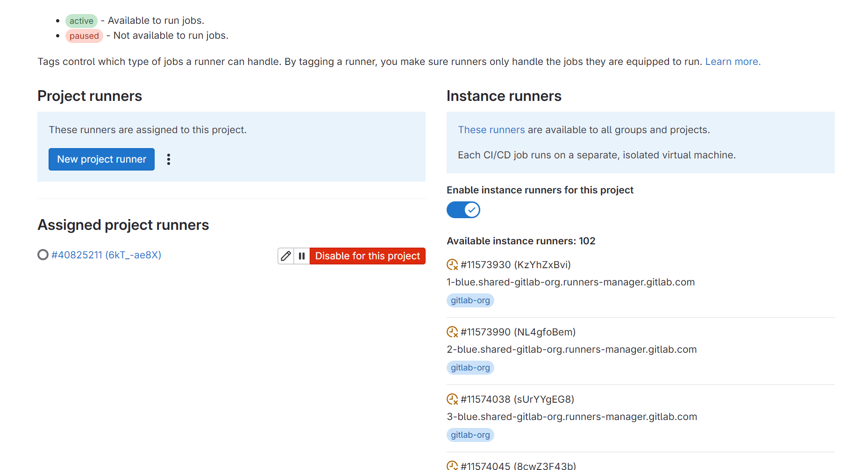868x470 pixels.
Task: Click the gitlab-org tag under 2-blue runner
Action: (470, 368)
